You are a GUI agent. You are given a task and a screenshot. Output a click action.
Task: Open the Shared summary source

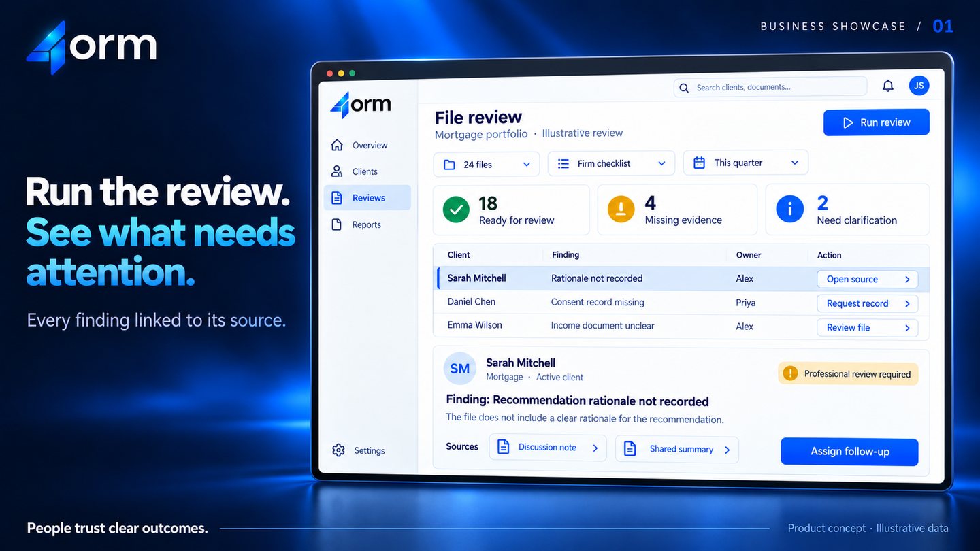(x=677, y=449)
